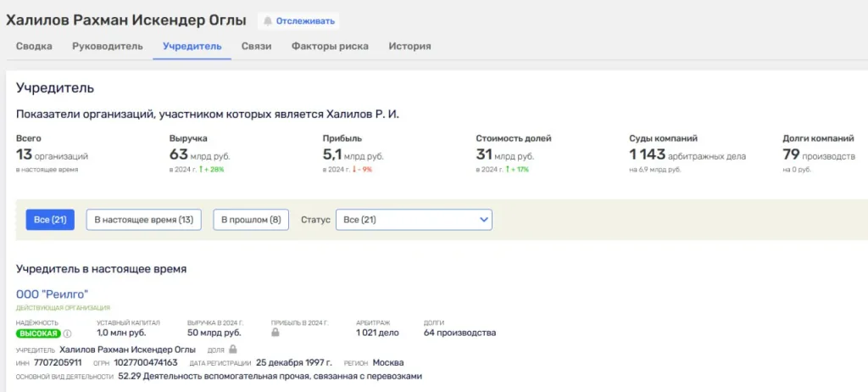This screenshot has height=392, width=868.
Task: Click the lock icon next to Доля
Action: coord(233,349)
